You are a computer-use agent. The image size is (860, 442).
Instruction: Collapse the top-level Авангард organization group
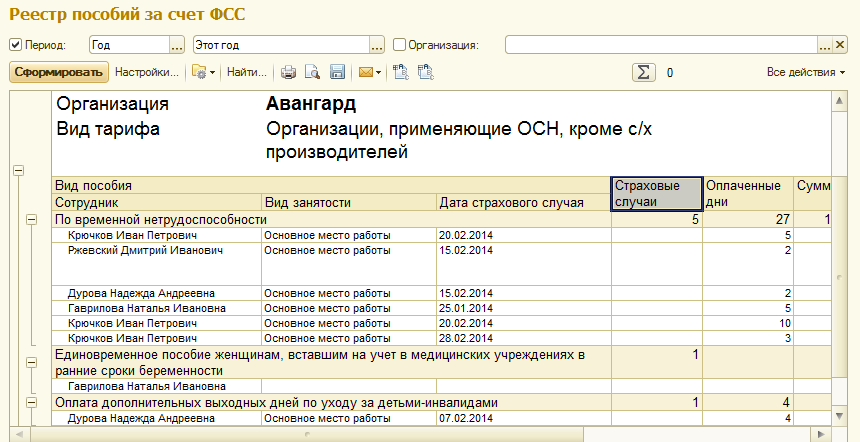coord(18,171)
